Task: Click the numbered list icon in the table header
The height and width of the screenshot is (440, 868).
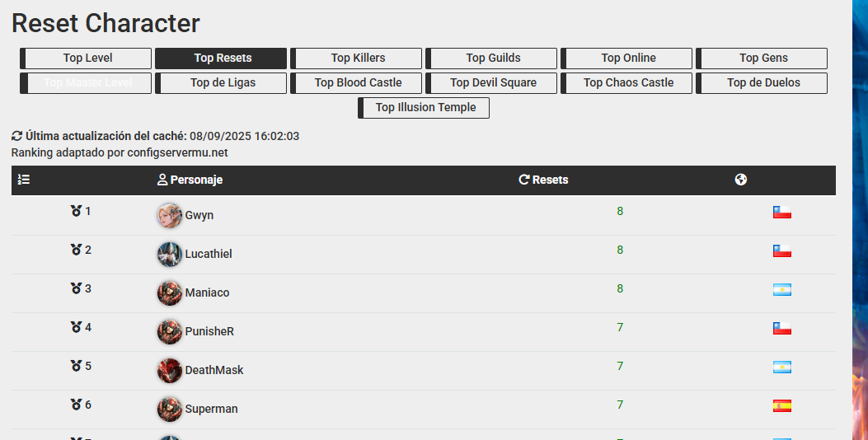Action: pyautogui.click(x=24, y=180)
